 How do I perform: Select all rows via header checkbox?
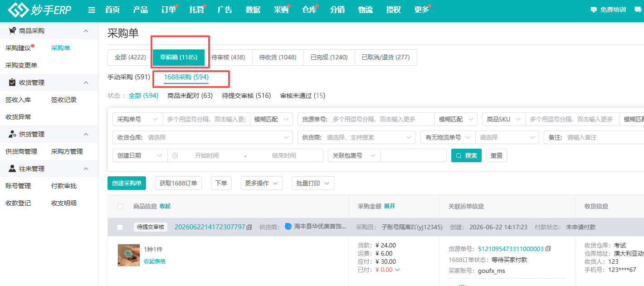120,206
